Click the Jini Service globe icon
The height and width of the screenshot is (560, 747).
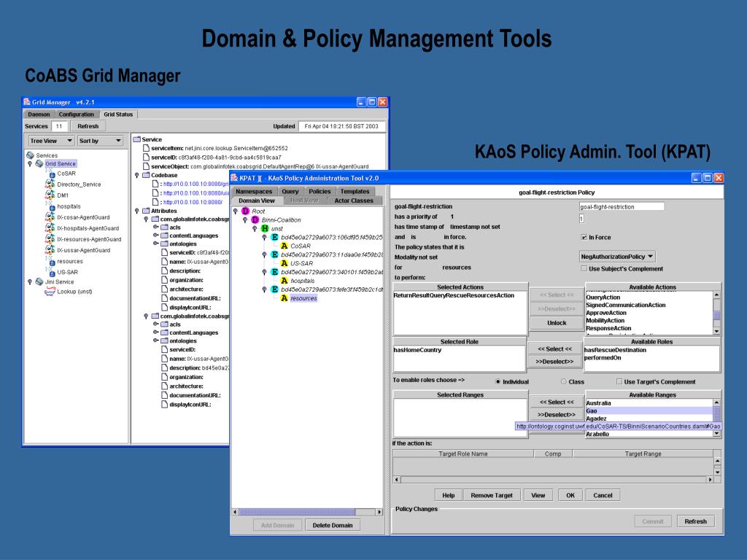pyautogui.click(x=39, y=281)
